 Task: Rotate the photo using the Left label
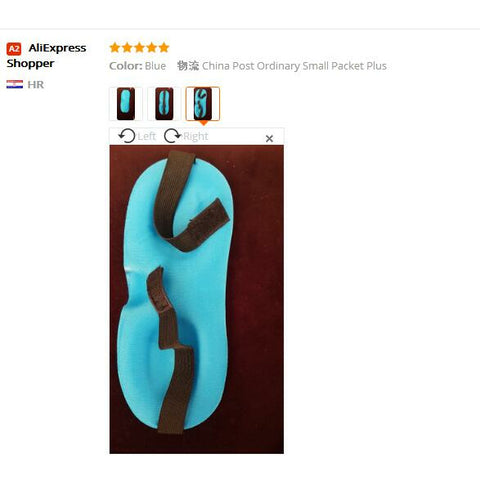pos(146,136)
